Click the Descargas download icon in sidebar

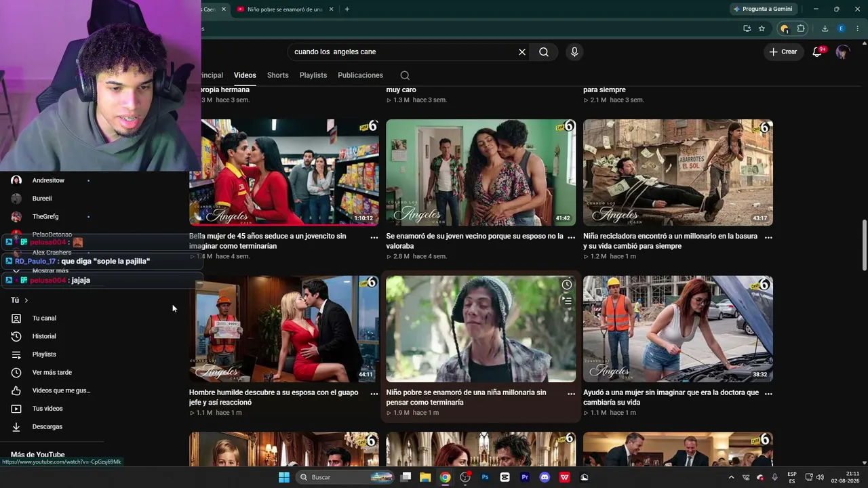[x=16, y=427]
